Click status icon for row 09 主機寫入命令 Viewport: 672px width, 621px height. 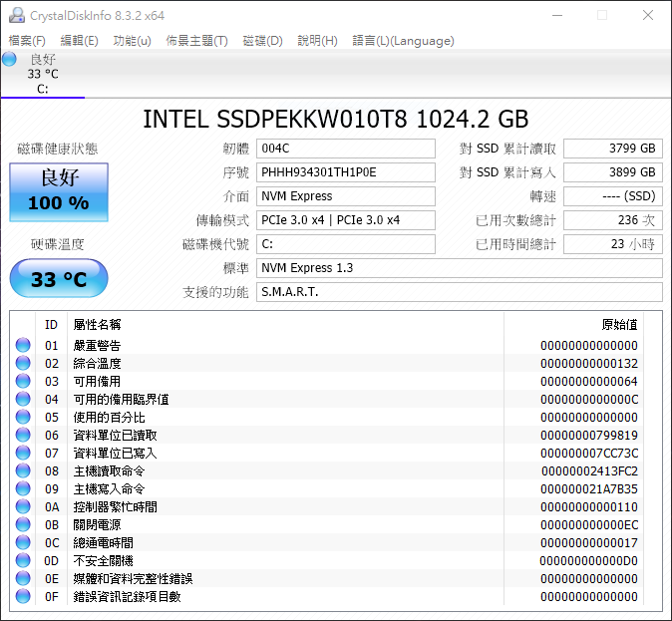pyautogui.click(x=23, y=488)
